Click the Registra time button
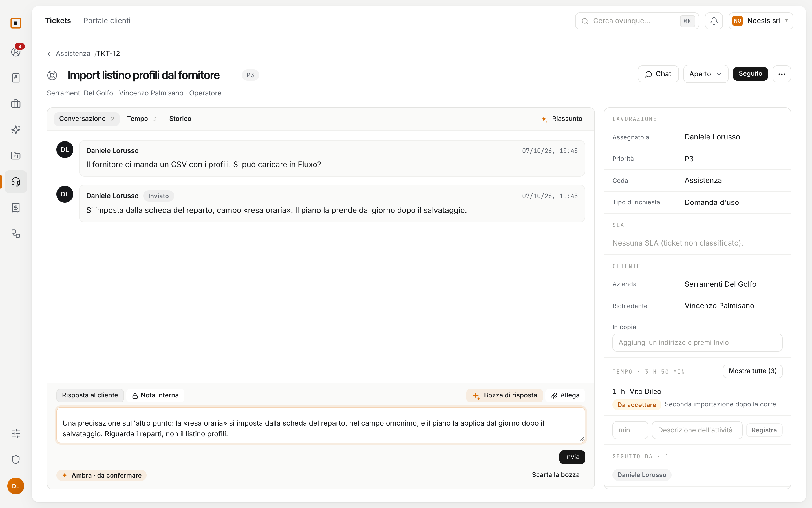The image size is (812, 508). click(764, 430)
